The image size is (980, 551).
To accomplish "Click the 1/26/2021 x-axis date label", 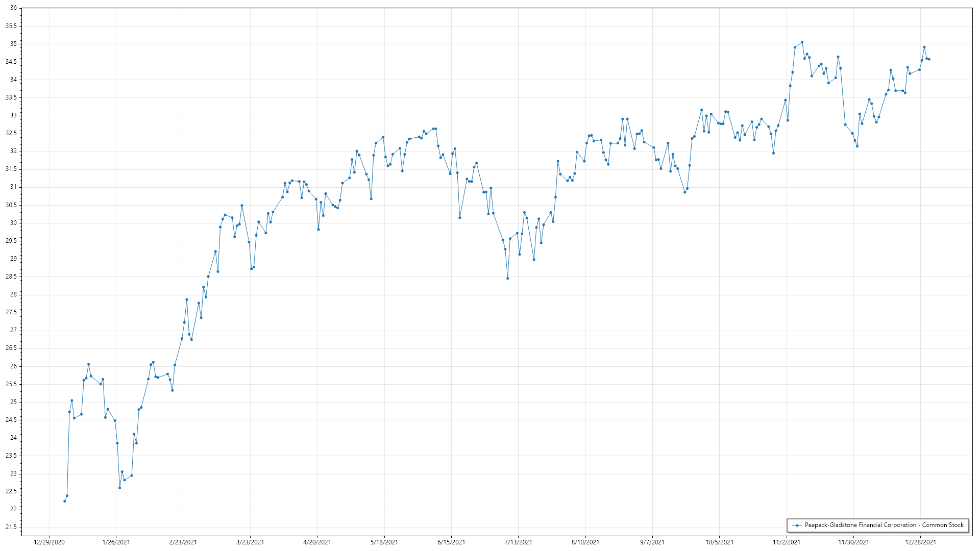I will [x=116, y=542].
